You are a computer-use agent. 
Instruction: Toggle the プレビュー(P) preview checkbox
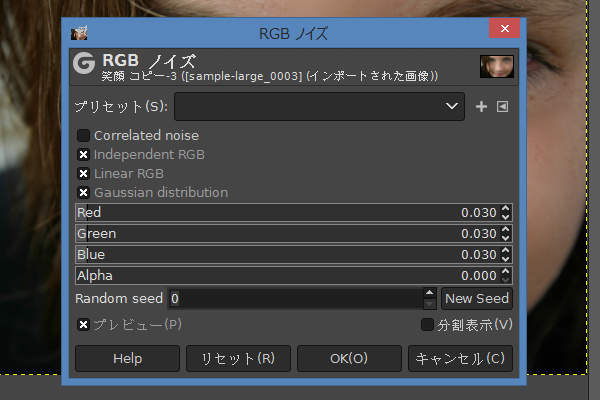pyautogui.click(x=83, y=325)
